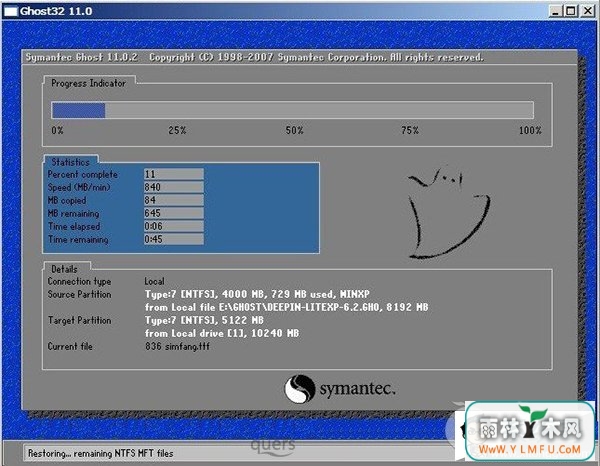Click the connection type value 'Local'
This screenshot has width=600, height=466.
[x=154, y=281]
